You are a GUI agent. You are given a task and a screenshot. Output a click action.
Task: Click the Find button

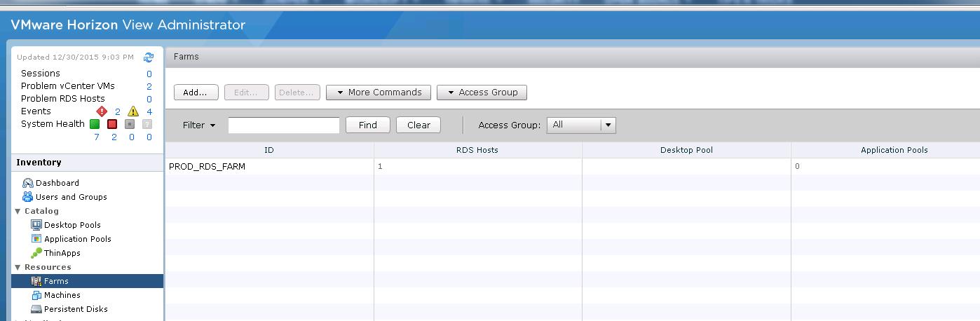coord(367,125)
